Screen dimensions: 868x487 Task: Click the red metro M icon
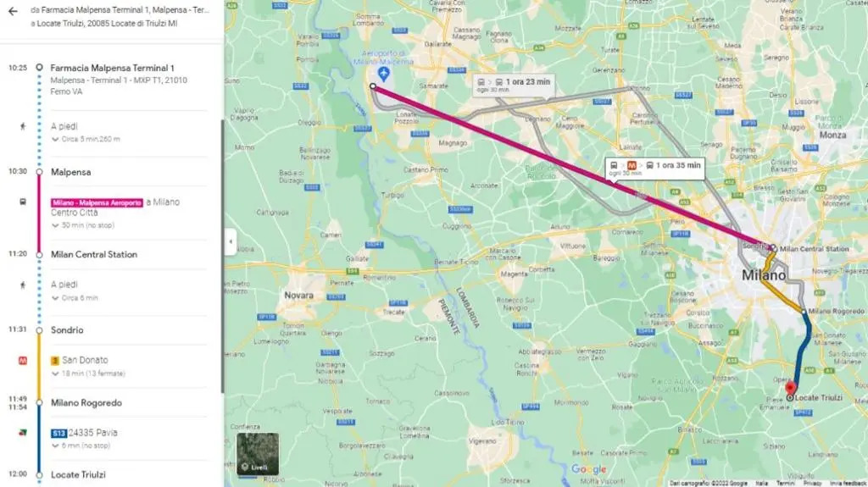pos(23,360)
